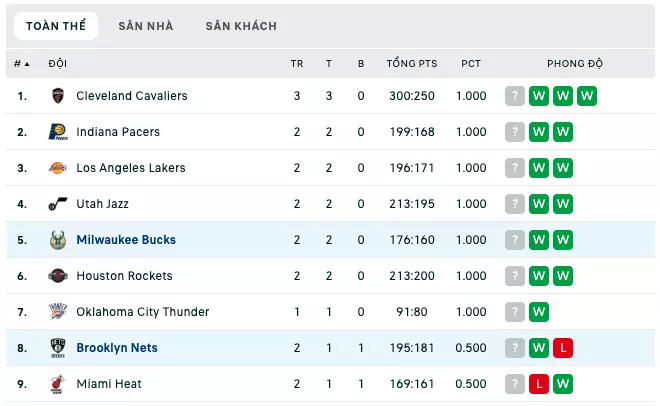Click the Los Angeles Lakers logo
The width and height of the screenshot is (660, 406).
(x=58, y=168)
